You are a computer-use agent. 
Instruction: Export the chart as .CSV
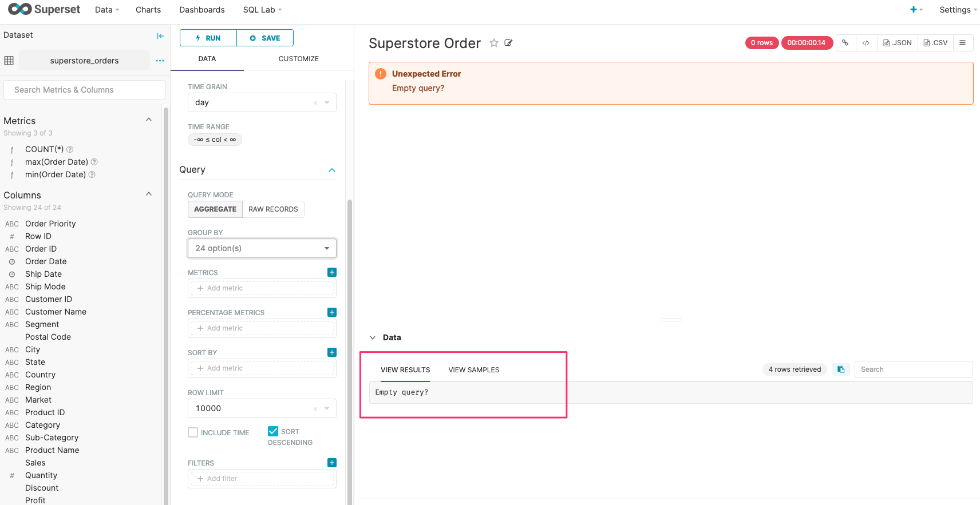pyautogui.click(x=936, y=43)
